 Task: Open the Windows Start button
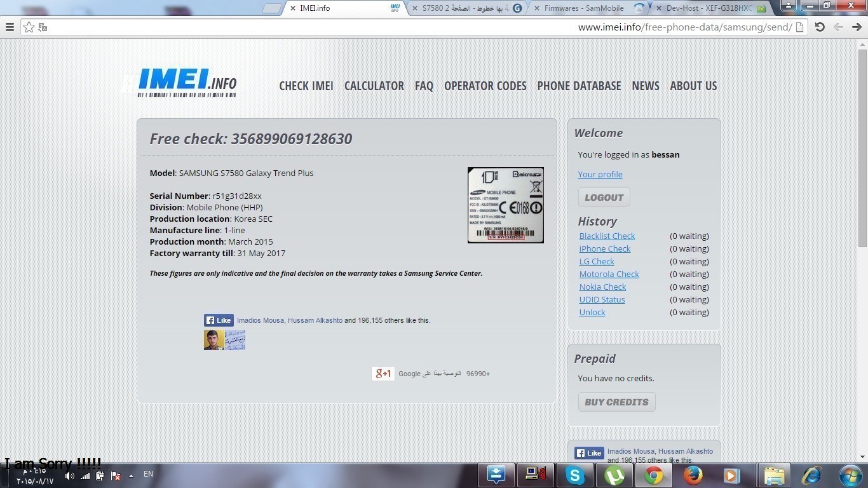(x=851, y=475)
